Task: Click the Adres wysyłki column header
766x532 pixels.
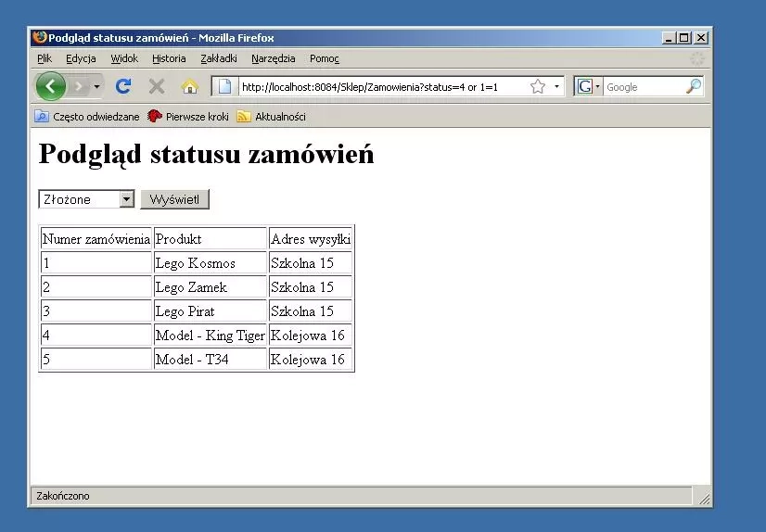Action: click(x=311, y=239)
